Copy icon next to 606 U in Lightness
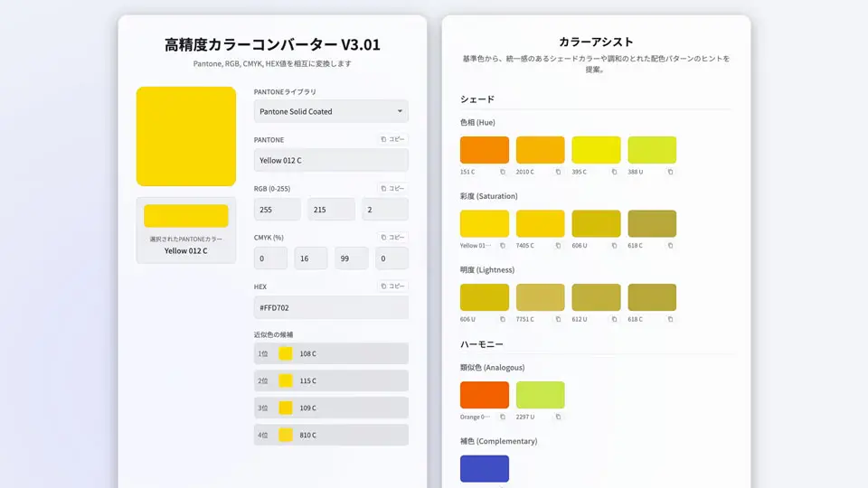This screenshot has height=488, width=868. pyautogui.click(x=503, y=319)
